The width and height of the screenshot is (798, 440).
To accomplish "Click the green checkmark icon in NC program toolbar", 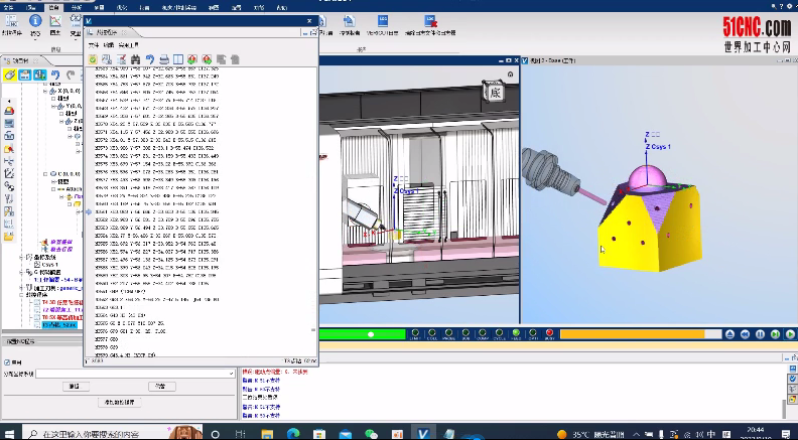I will tap(93, 60).
